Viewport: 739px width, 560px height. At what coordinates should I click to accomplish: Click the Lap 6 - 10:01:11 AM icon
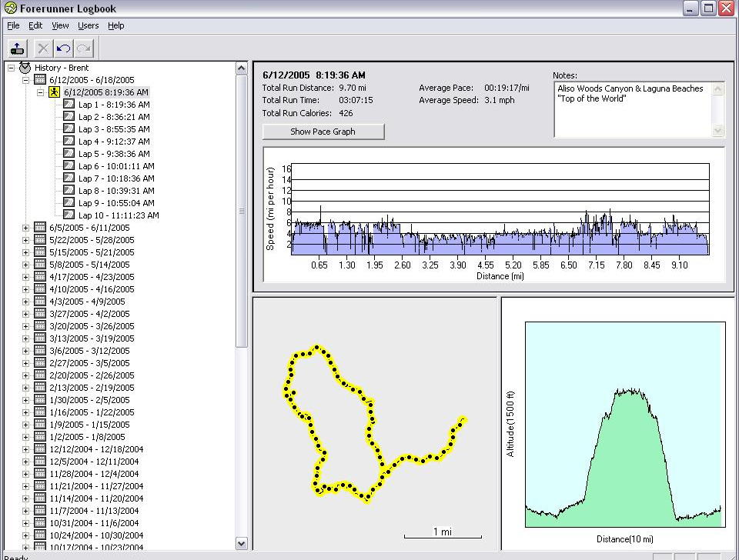click(x=69, y=165)
